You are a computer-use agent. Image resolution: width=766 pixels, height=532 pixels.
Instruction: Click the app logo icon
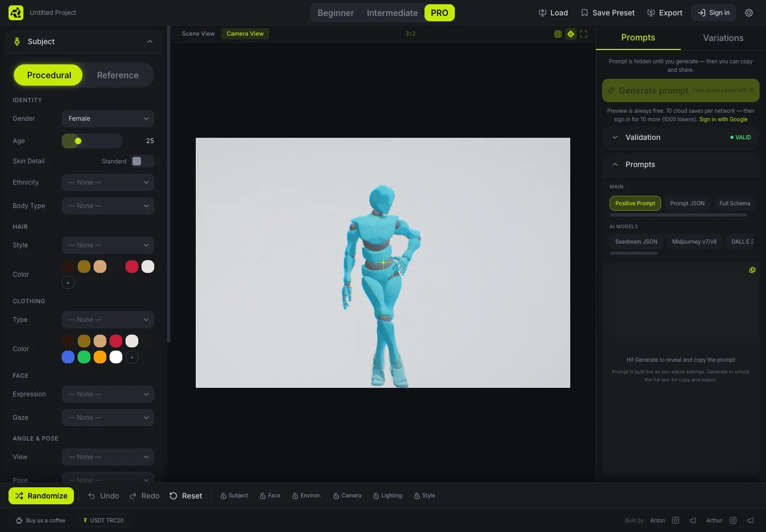point(16,13)
